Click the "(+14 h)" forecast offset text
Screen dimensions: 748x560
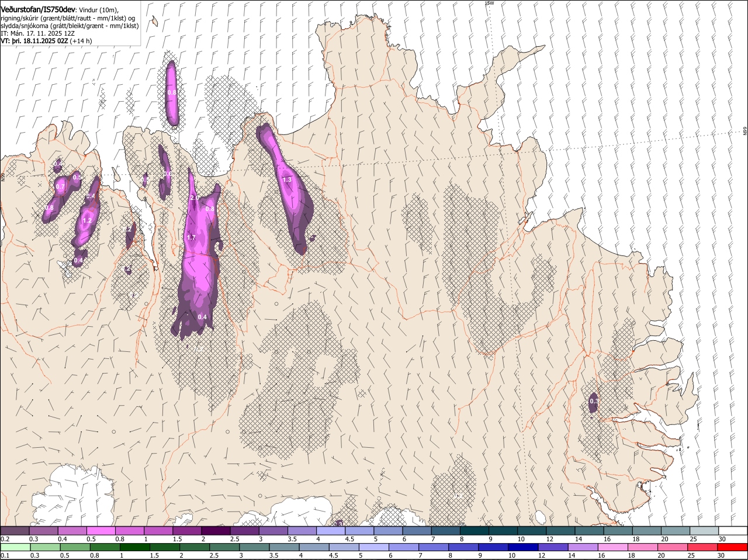(x=81, y=42)
